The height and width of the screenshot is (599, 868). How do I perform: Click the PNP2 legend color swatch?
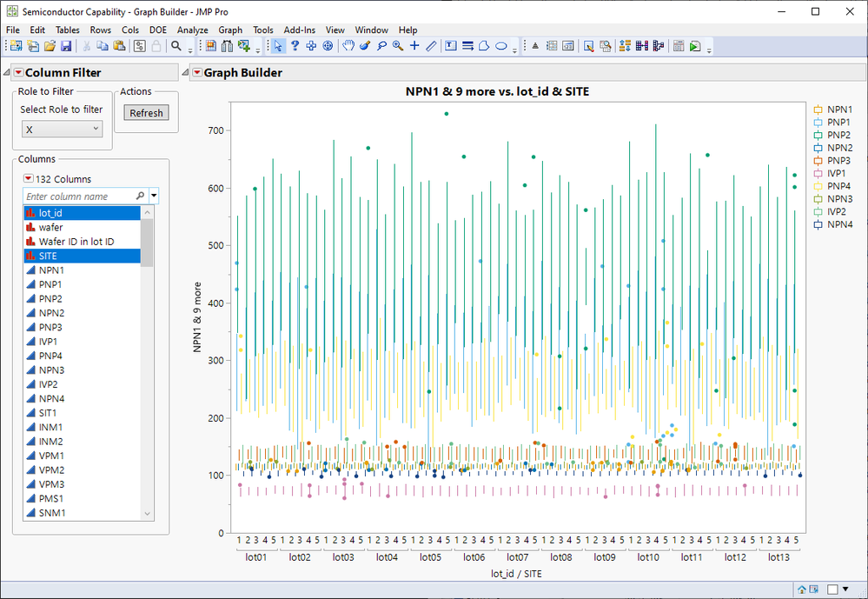[x=818, y=135]
